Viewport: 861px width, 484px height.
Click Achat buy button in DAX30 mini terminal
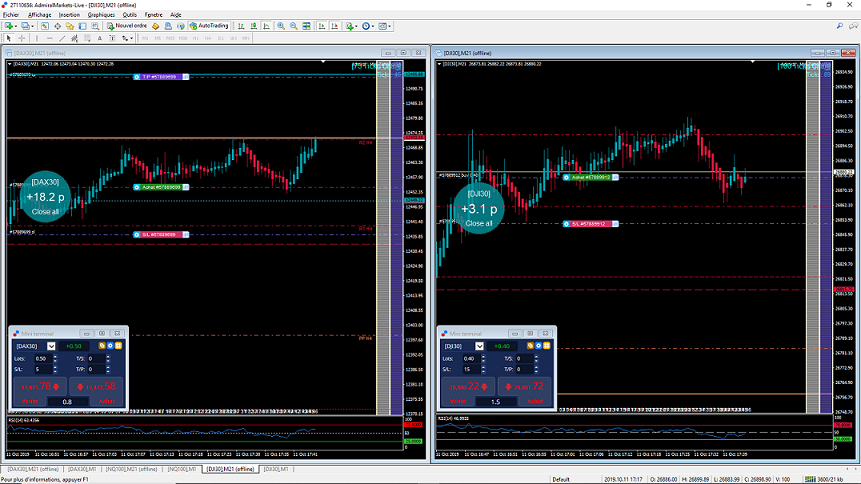(97, 392)
